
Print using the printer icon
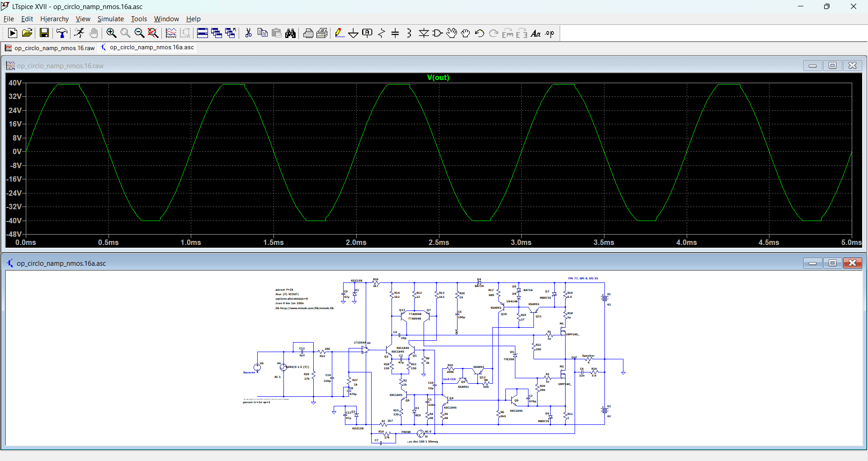coord(308,33)
